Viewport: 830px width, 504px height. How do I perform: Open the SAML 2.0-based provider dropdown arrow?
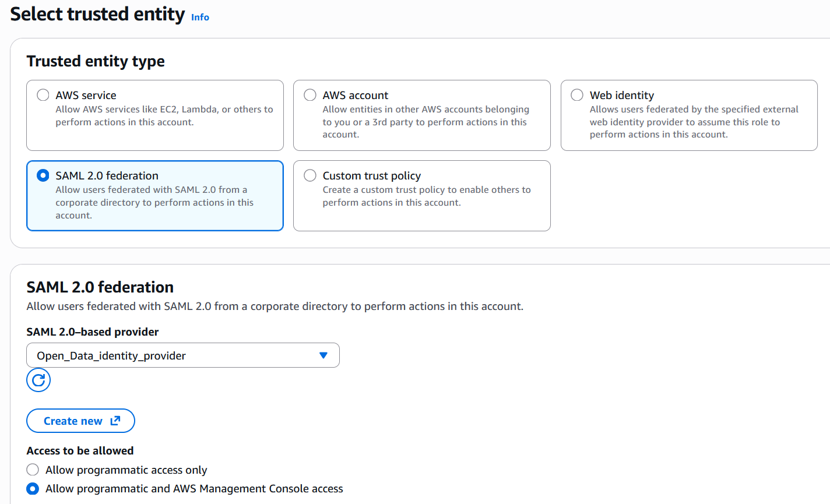[x=323, y=355]
